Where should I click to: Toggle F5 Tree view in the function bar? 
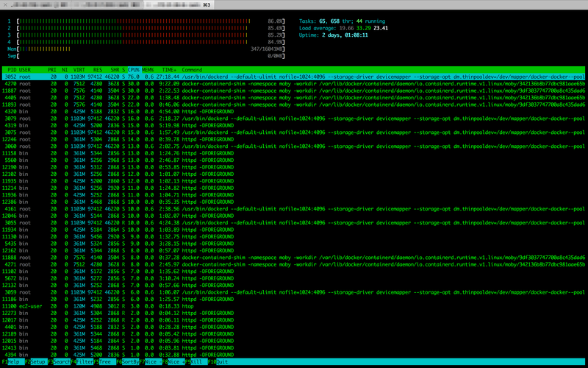click(104, 361)
